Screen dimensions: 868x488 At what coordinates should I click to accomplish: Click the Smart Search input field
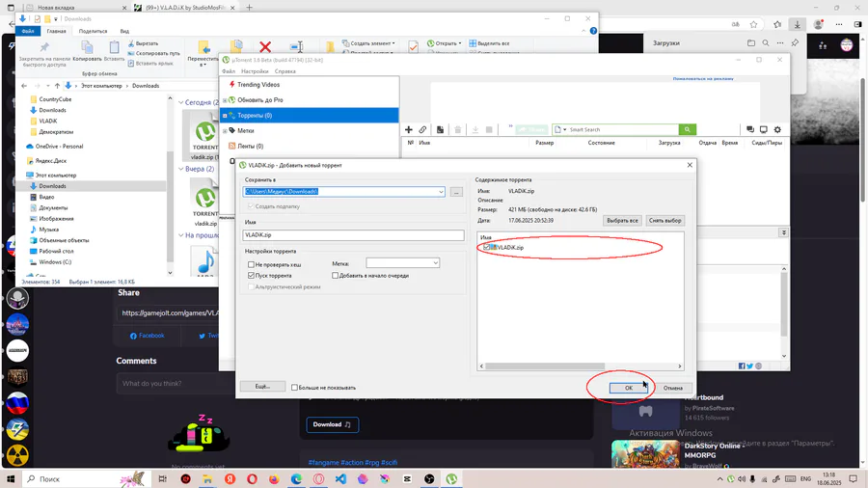tap(623, 129)
